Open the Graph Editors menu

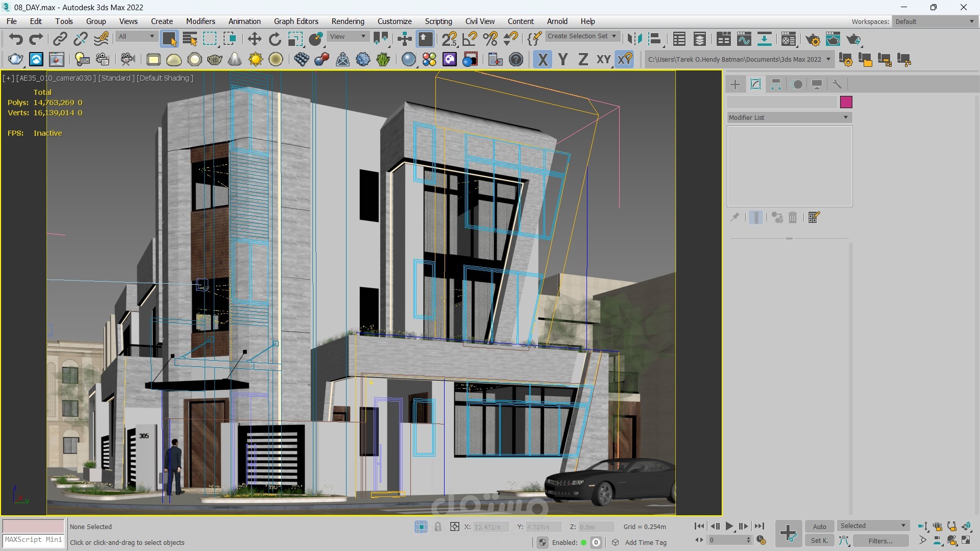[x=296, y=21]
